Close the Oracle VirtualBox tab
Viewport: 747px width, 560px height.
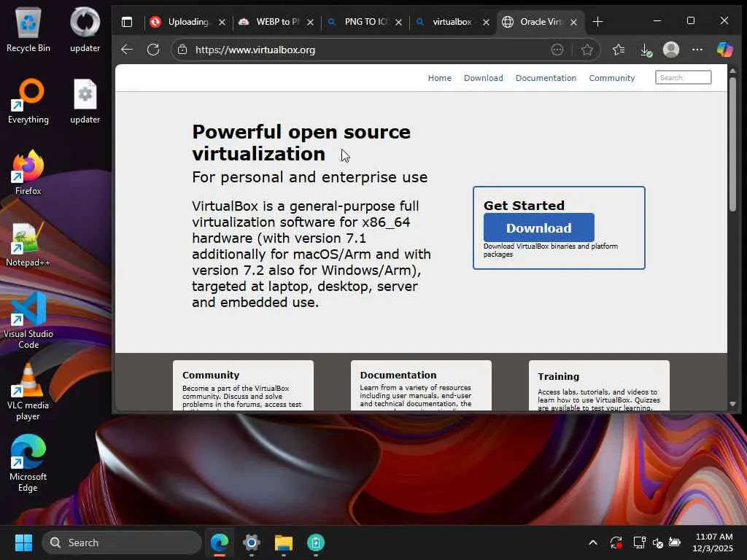(573, 22)
